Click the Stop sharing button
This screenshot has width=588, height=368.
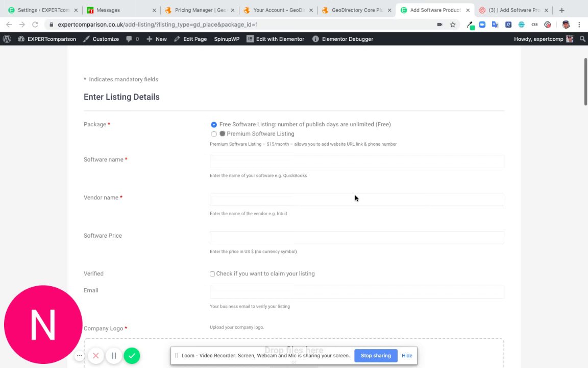coord(376,356)
